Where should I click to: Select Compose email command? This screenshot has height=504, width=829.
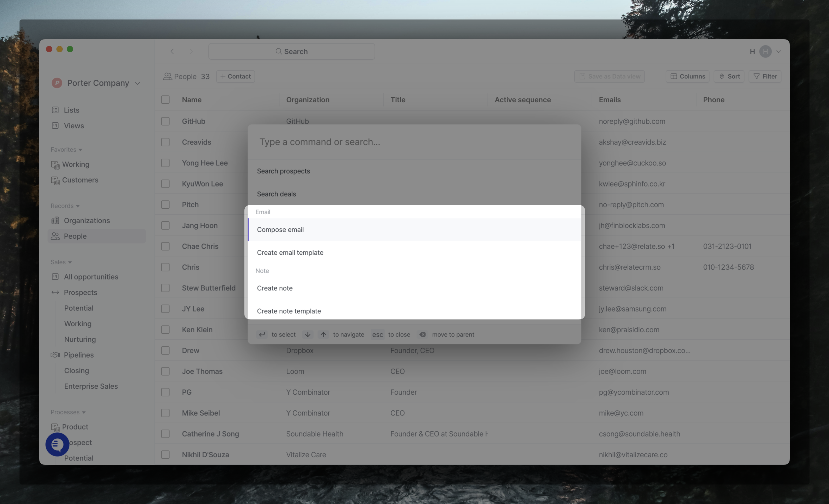(280, 230)
